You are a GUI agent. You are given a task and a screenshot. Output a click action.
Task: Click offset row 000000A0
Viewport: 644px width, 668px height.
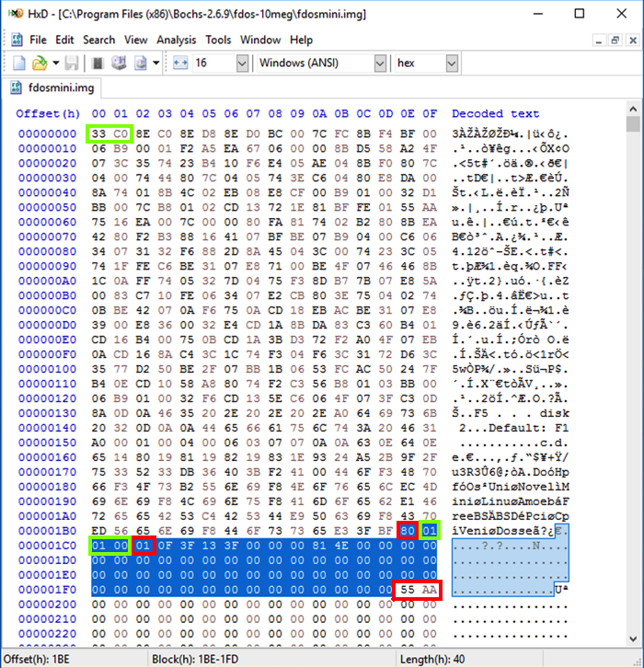[x=47, y=282]
